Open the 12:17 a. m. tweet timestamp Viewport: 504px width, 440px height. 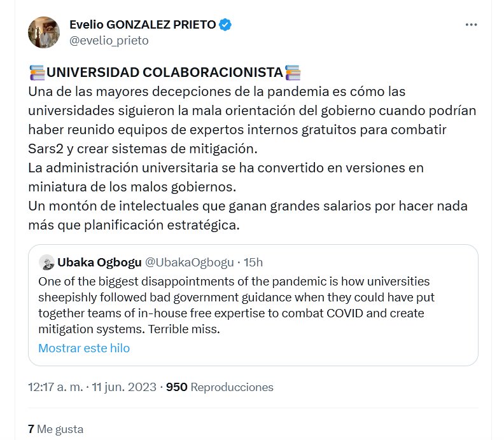(x=55, y=387)
